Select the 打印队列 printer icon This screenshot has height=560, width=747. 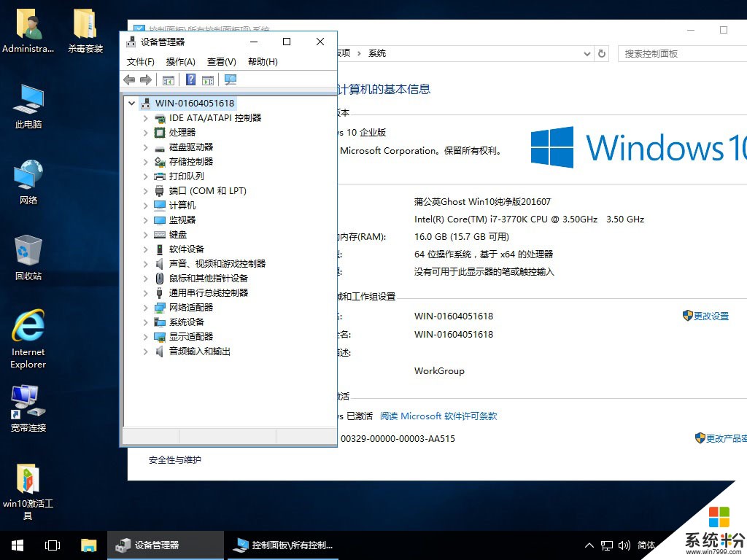click(160, 176)
